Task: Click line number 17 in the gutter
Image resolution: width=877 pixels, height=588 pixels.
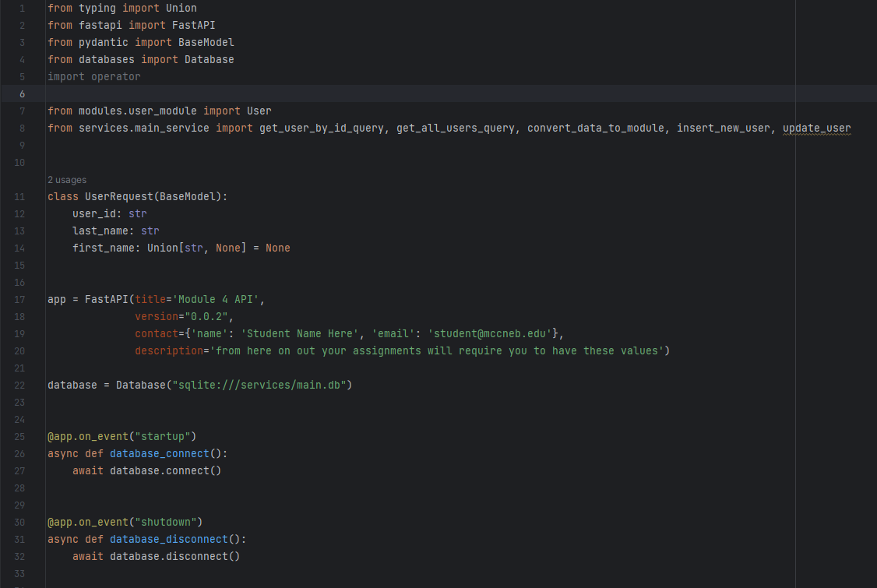Action: tap(19, 299)
